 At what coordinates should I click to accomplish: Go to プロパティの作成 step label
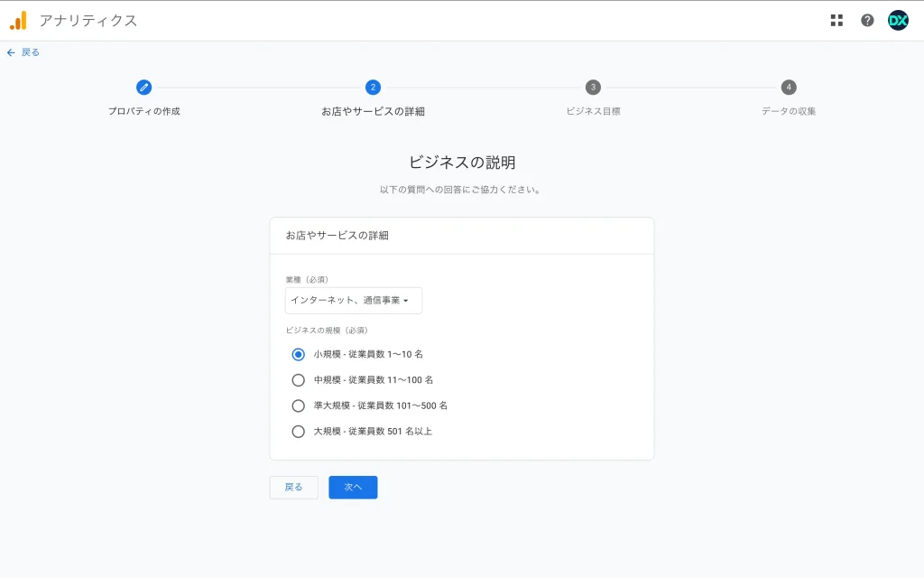coord(143,111)
